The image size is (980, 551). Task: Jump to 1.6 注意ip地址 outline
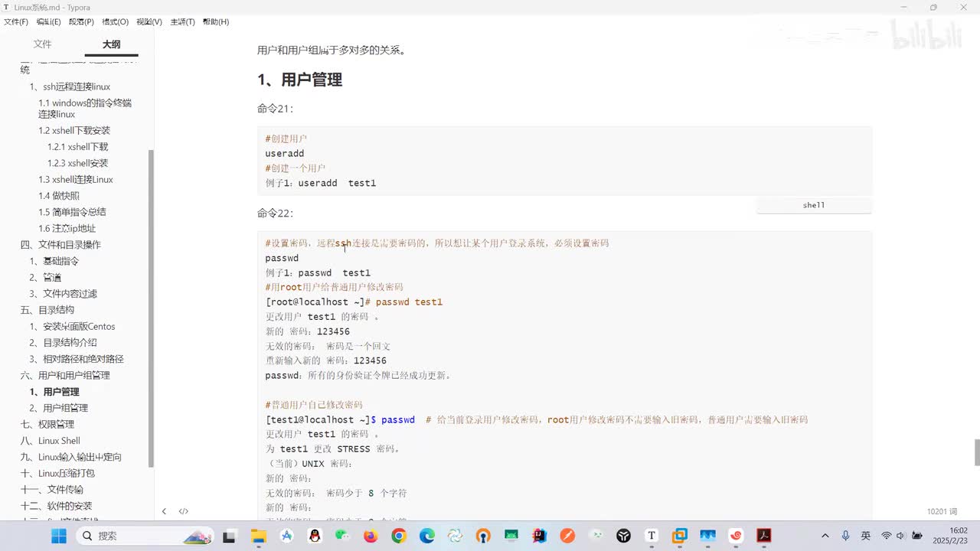pos(67,228)
